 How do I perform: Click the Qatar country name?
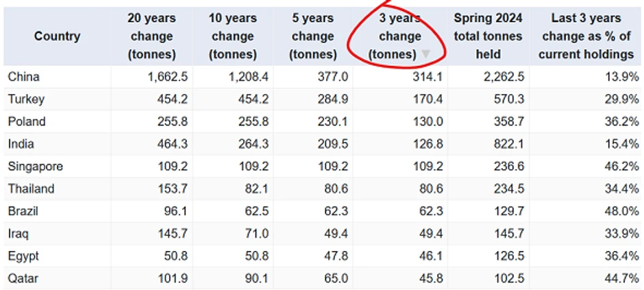pyautogui.click(x=23, y=279)
